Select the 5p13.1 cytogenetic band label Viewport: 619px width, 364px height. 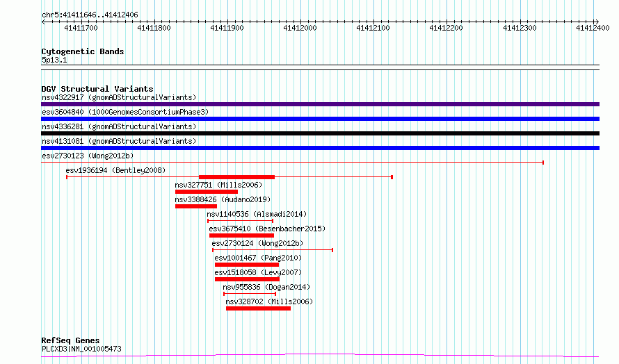click(x=54, y=60)
